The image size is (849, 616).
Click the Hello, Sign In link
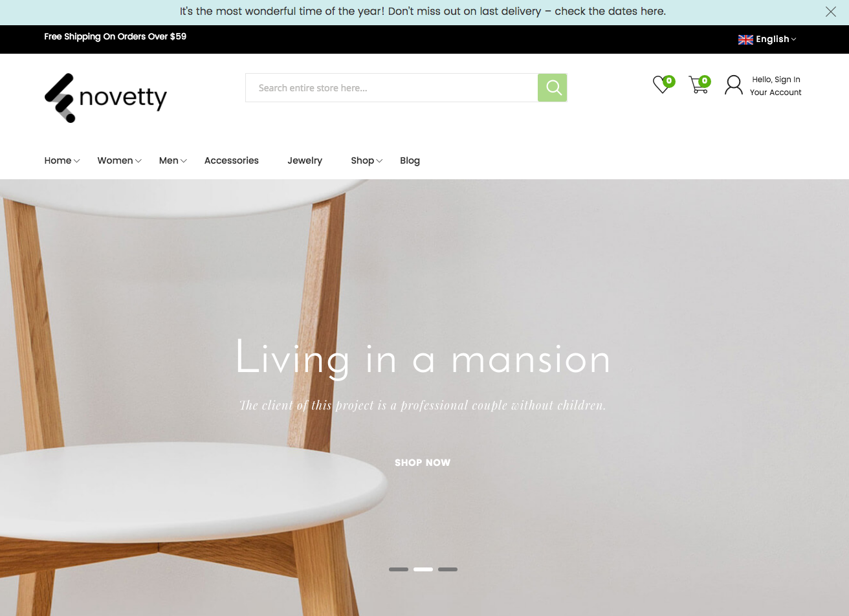coord(776,80)
